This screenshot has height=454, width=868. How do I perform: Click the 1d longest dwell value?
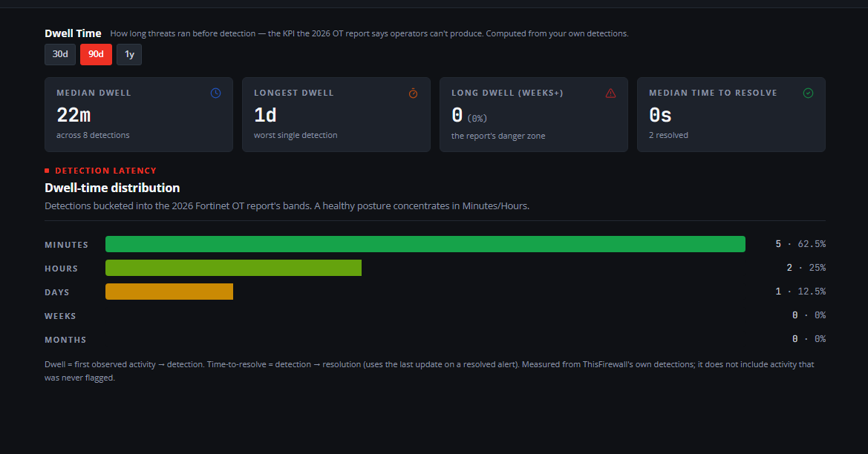(265, 115)
